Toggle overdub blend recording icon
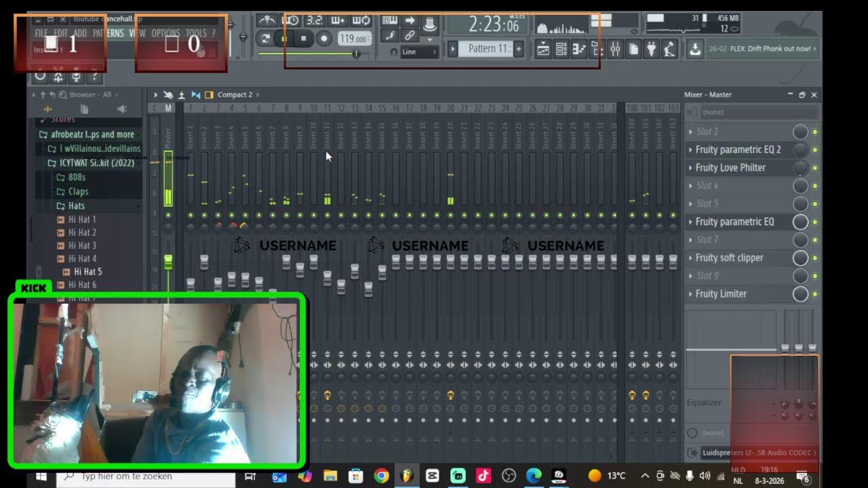Image resolution: width=868 pixels, height=488 pixels. [337, 20]
